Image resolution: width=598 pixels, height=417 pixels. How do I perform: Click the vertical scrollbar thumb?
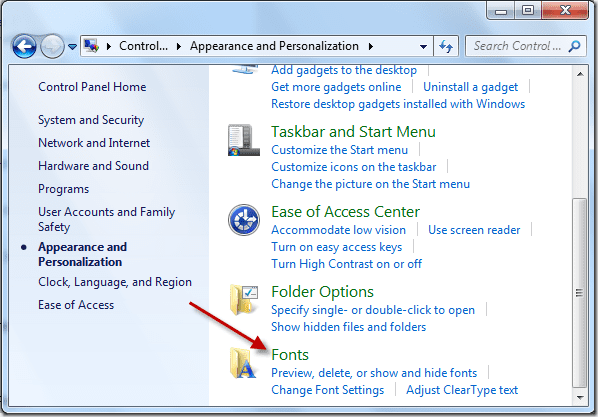point(580,293)
